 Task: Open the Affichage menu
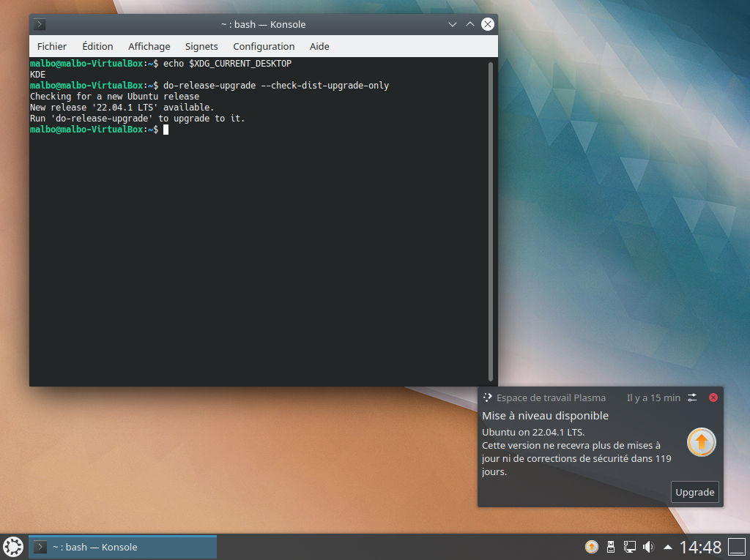click(x=149, y=46)
